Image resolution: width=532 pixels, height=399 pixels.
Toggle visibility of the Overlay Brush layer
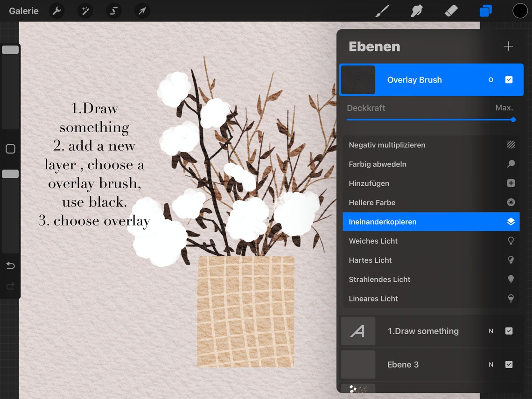[x=509, y=79]
